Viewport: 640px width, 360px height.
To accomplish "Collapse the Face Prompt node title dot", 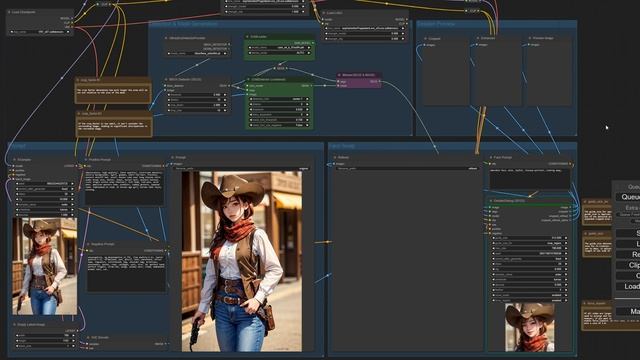I will tap(491, 157).
